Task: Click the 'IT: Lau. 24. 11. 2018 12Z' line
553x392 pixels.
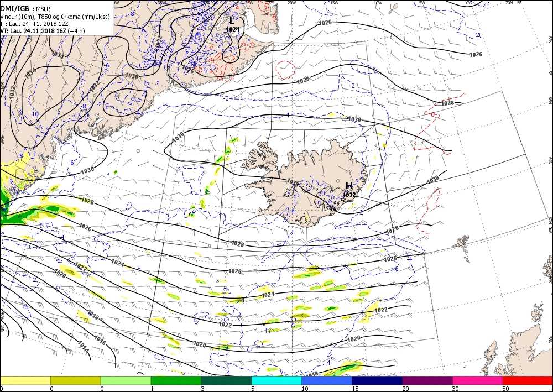Action: (34, 24)
